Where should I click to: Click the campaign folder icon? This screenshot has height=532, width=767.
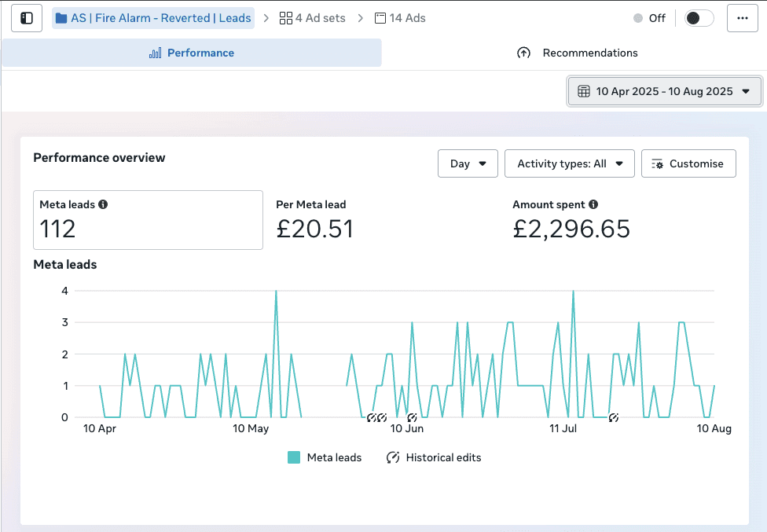(x=61, y=18)
